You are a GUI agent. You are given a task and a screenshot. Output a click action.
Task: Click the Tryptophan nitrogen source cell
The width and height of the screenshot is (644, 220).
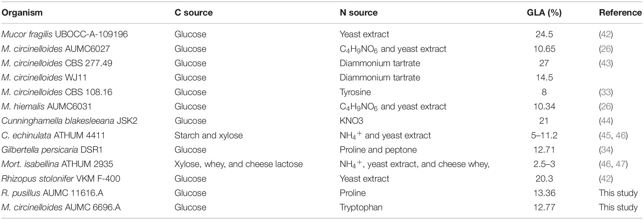tap(361, 208)
